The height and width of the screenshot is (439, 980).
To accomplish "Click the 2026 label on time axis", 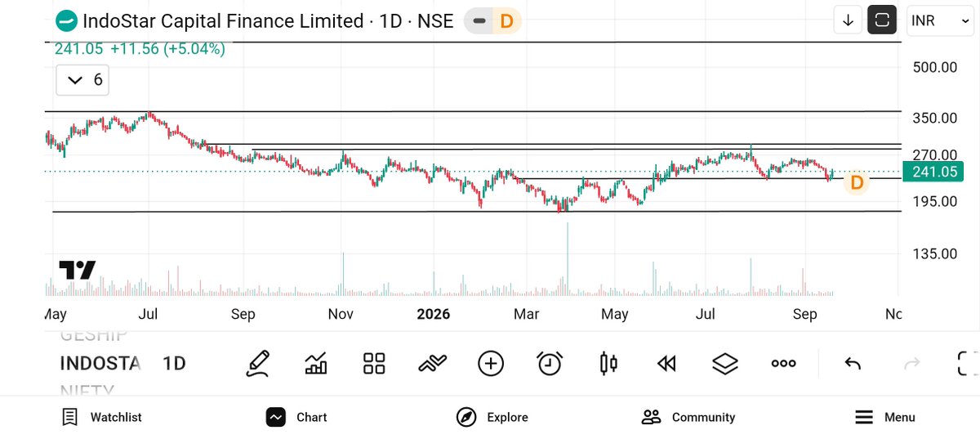I will (434, 314).
